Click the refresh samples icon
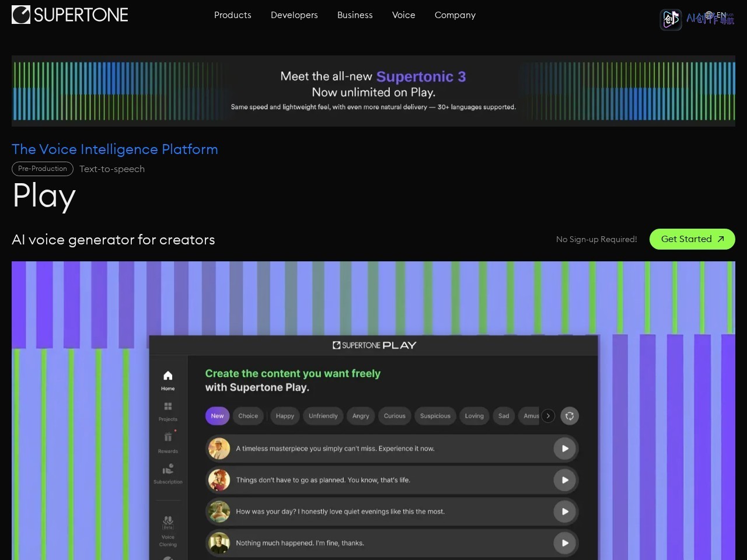Screen dimensions: 747x560 [570, 416]
